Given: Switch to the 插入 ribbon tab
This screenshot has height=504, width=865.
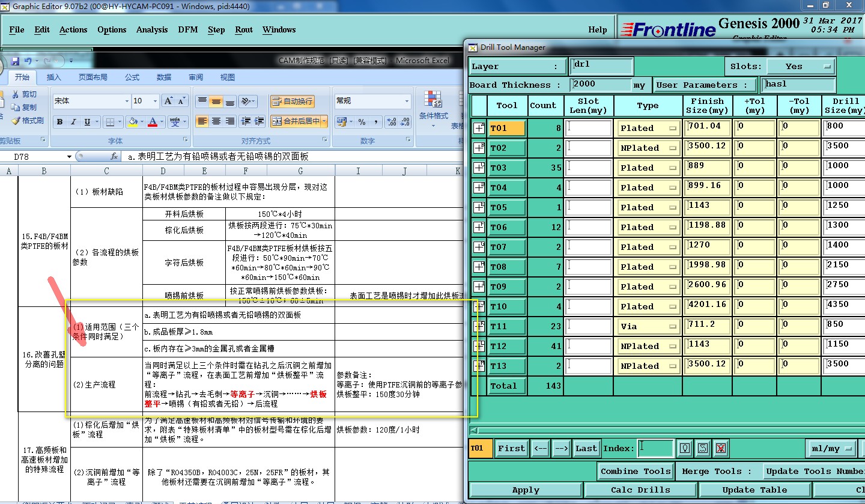Looking at the screenshot, I should click(54, 77).
